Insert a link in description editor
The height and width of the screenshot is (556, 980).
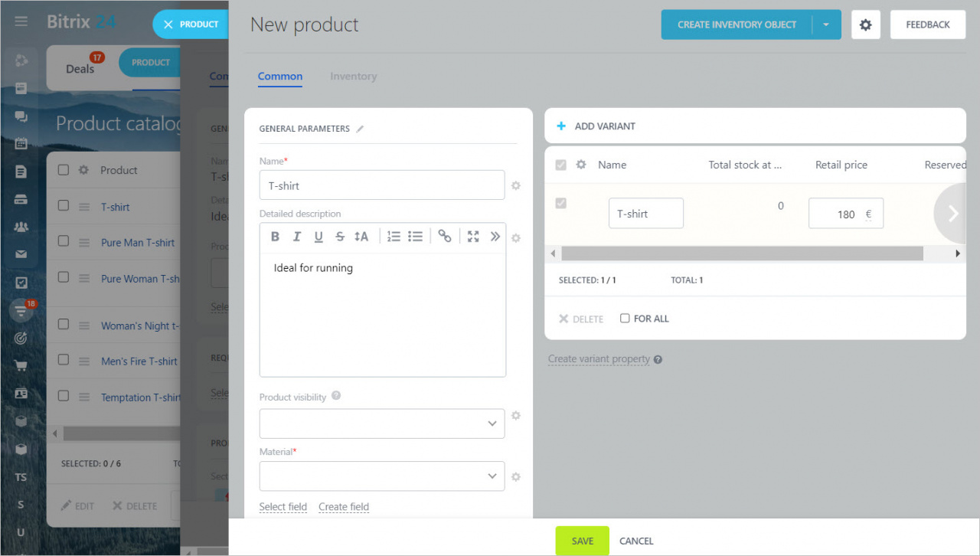click(445, 237)
